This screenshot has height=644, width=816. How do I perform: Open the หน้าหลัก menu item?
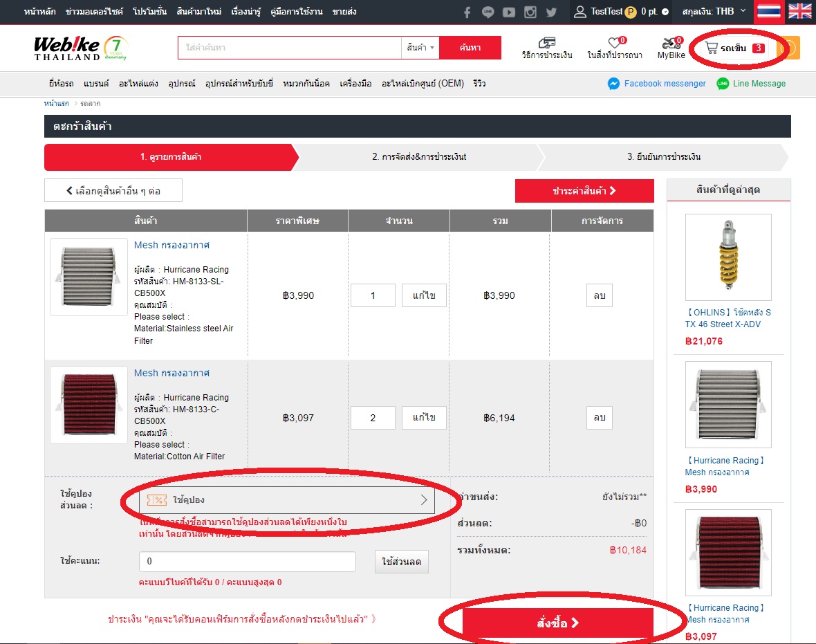pos(40,12)
